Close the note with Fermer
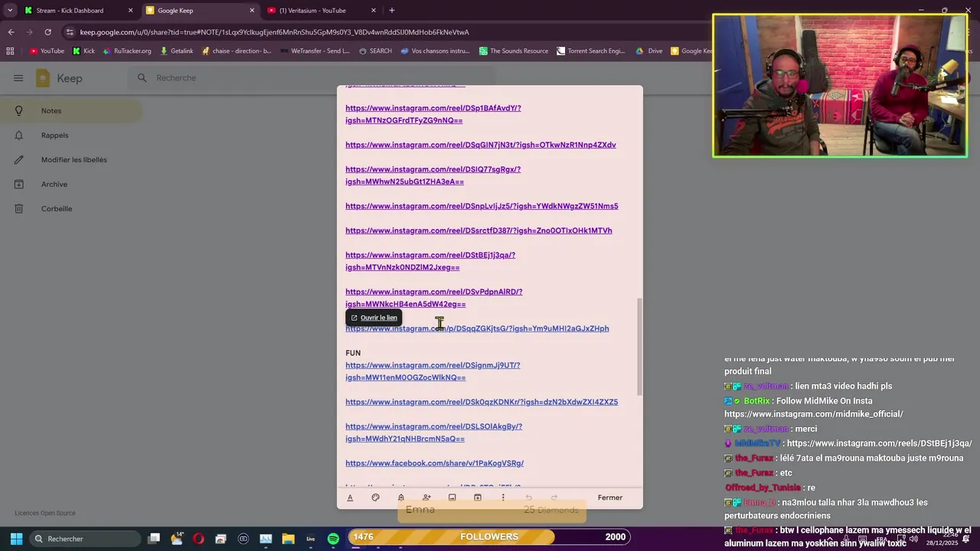 (x=610, y=497)
